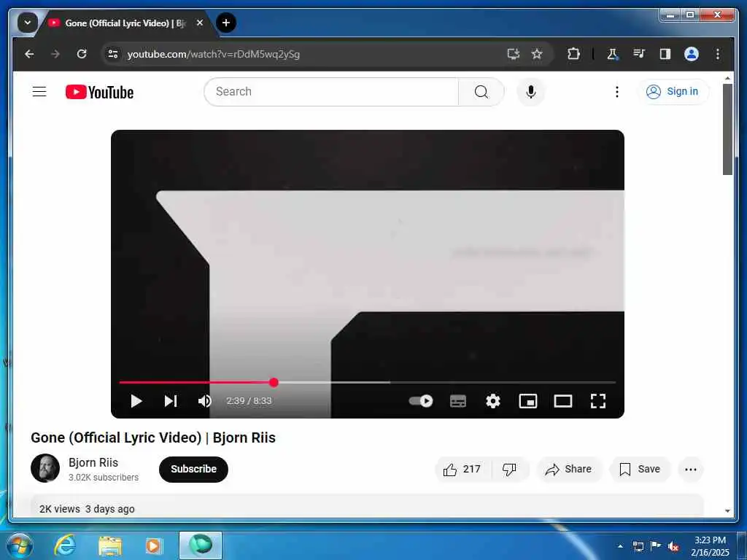Toggle subtitles/closed captions

[x=458, y=401]
